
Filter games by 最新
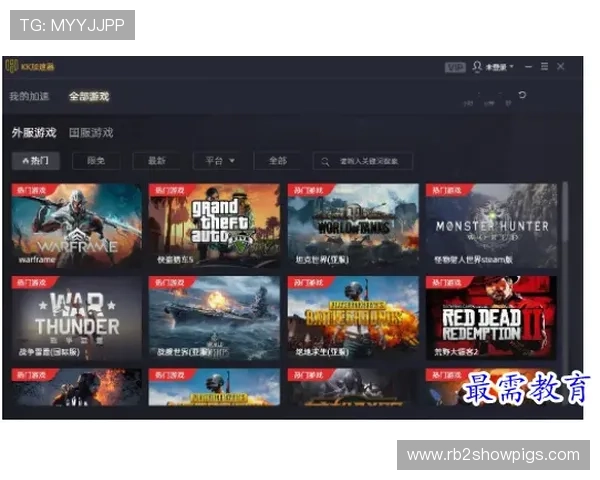pyautogui.click(x=157, y=161)
